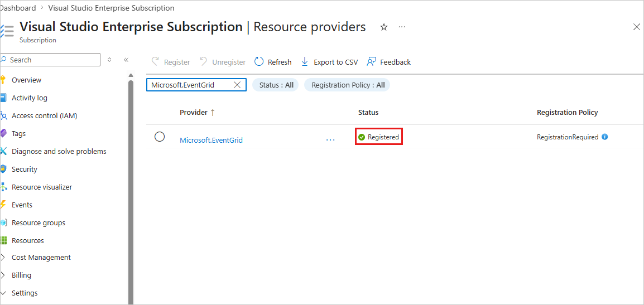Image resolution: width=644 pixels, height=305 pixels.
Task: Open the Registration Policy : All filter
Action: tap(347, 85)
